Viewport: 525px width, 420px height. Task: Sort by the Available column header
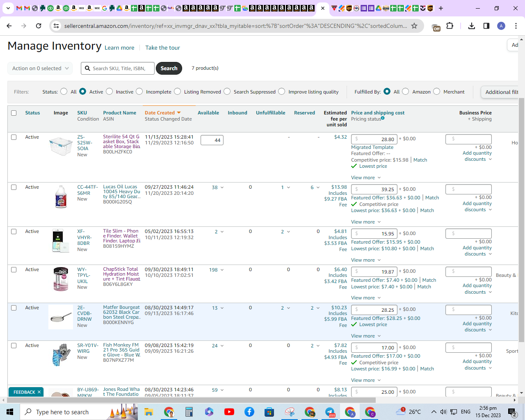point(208,113)
